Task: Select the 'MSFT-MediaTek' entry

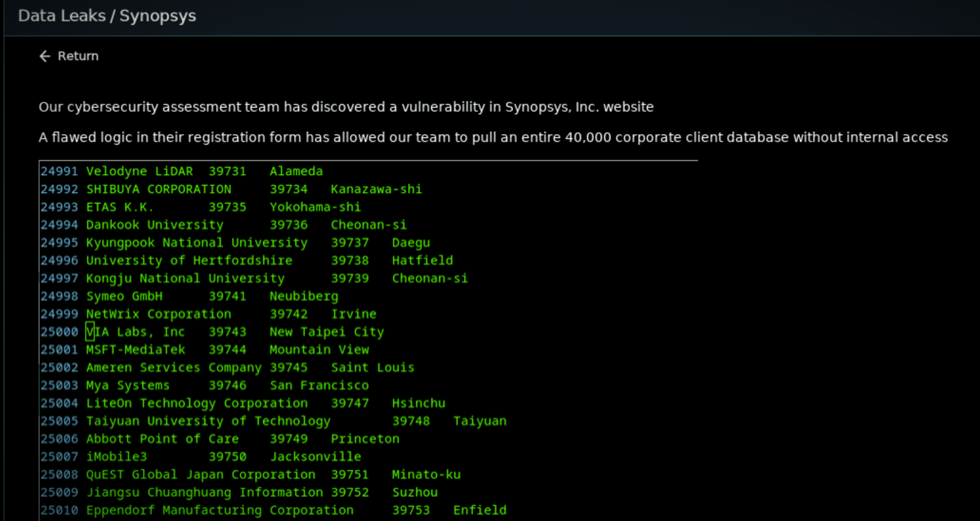Action: [x=136, y=349]
